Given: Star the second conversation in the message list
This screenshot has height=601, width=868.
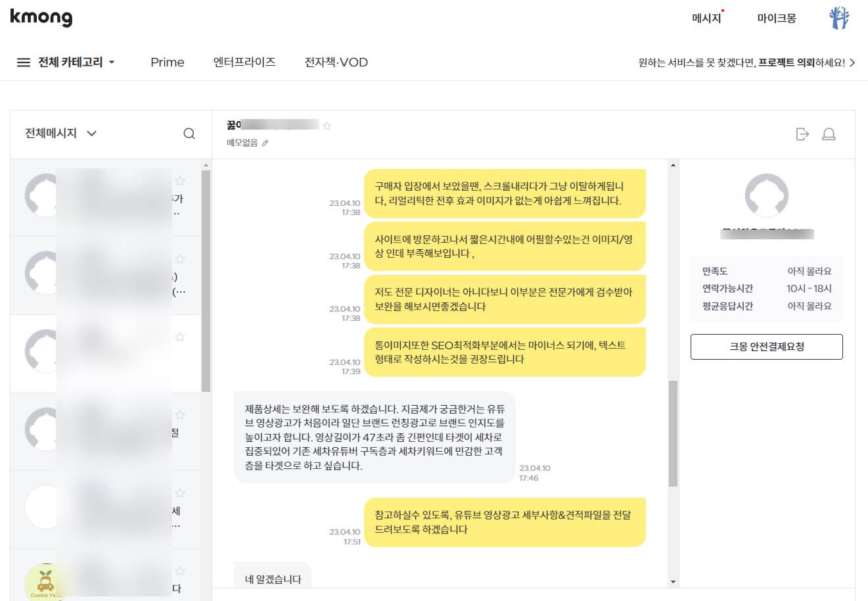Looking at the screenshot, I should tap(180, 258).
